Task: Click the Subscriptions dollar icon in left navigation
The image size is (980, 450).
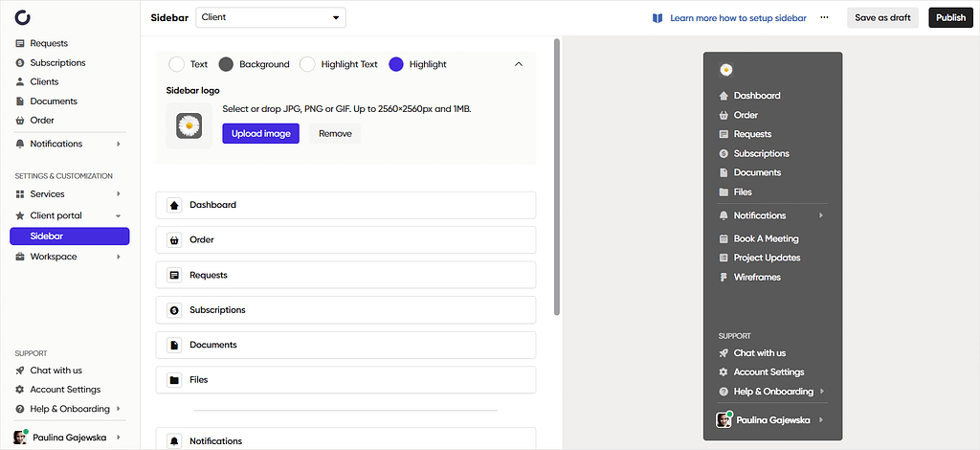Action: (x=20, y=63)
